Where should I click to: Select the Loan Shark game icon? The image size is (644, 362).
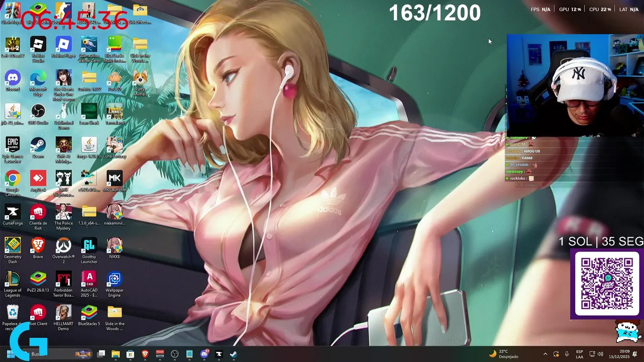click(89, 115)
